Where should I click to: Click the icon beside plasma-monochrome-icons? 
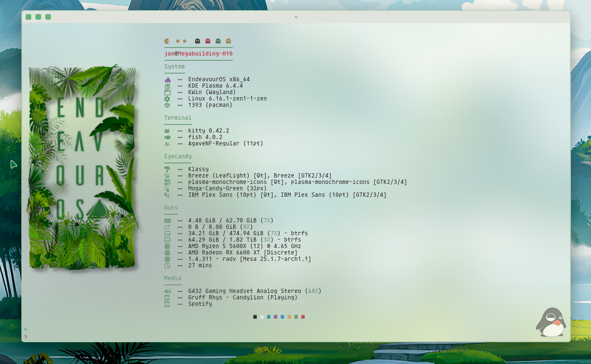[x=167, y=182]
